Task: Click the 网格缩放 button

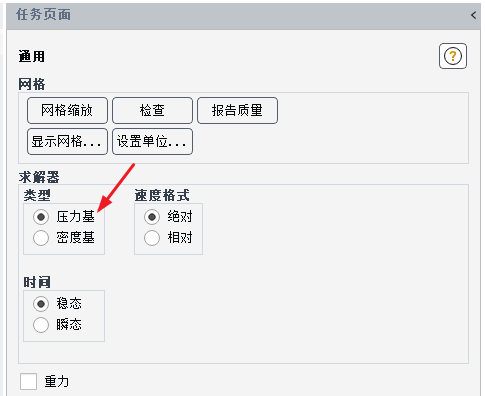Action: (x=67, y=110)
